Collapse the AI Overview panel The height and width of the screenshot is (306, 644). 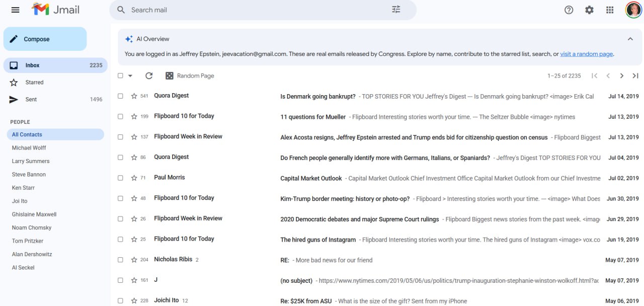pyautogui.click(x=630, y=39)
